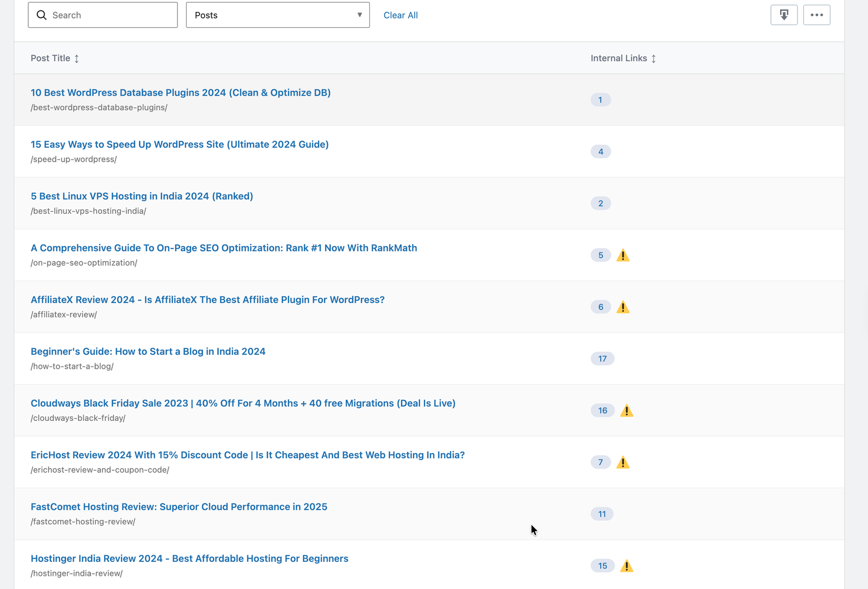Click the Clear All link
This screenshot has width=868, height=589.
click(x=400, y=15)
